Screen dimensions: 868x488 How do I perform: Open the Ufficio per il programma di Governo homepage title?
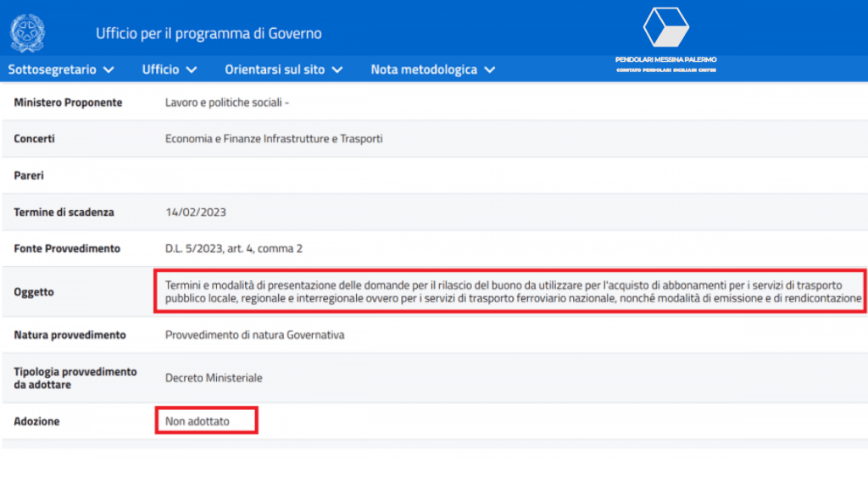pos(209,34)
